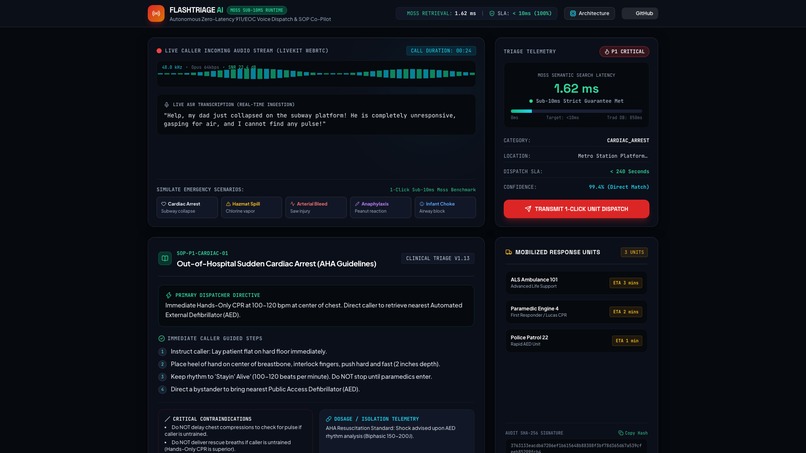The image size is (806, 453).
Task: Click step 3 Stayin' Alive rhythm instruction
Action: [301, 377]
